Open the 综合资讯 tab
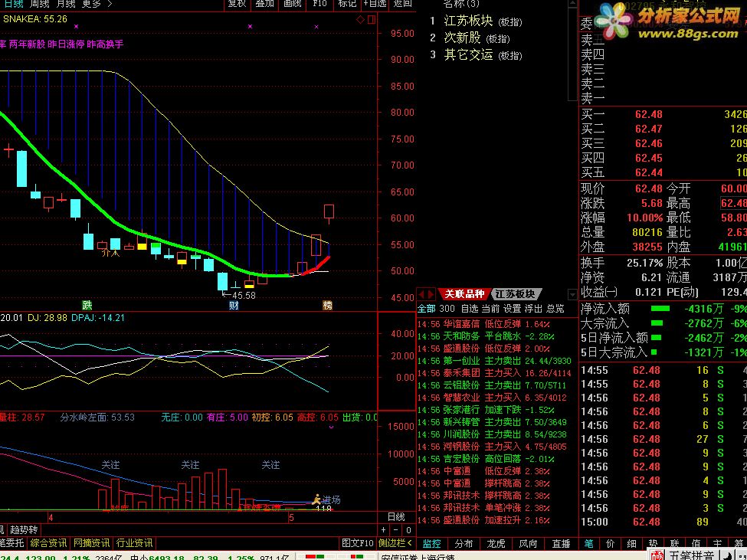The height and width of the screenshot is (560, 747). tap(48, 543)
